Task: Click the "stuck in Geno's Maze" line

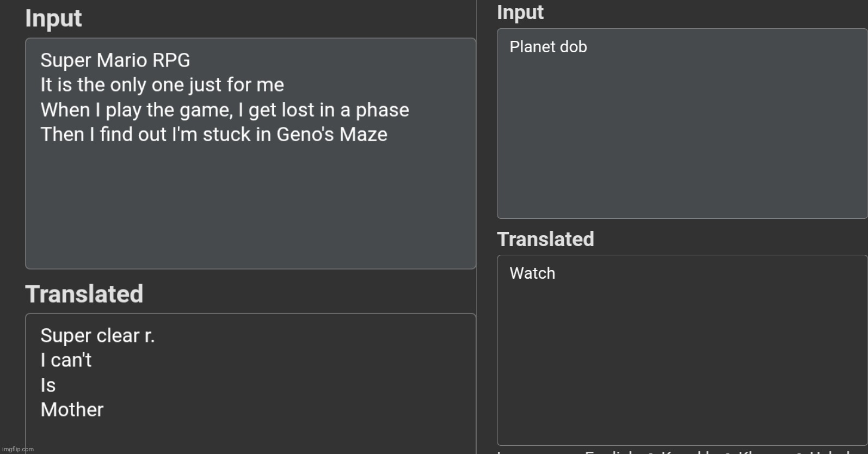Action: (x=214, y=134)
